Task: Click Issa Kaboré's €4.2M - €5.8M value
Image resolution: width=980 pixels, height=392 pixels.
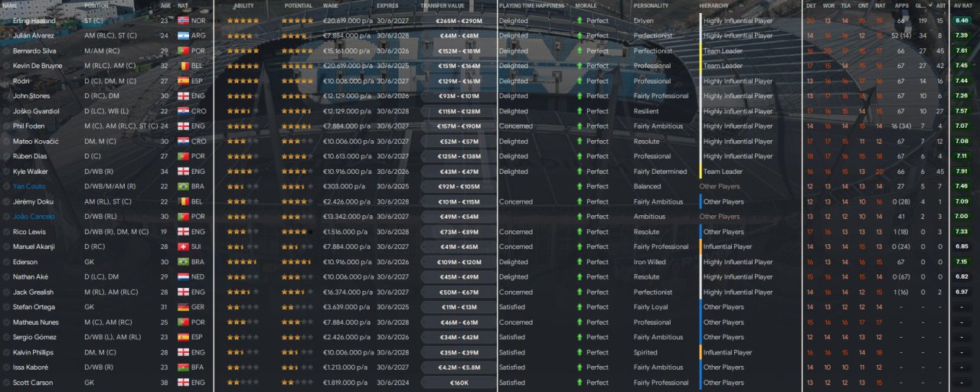Action: tap(459, 367)
